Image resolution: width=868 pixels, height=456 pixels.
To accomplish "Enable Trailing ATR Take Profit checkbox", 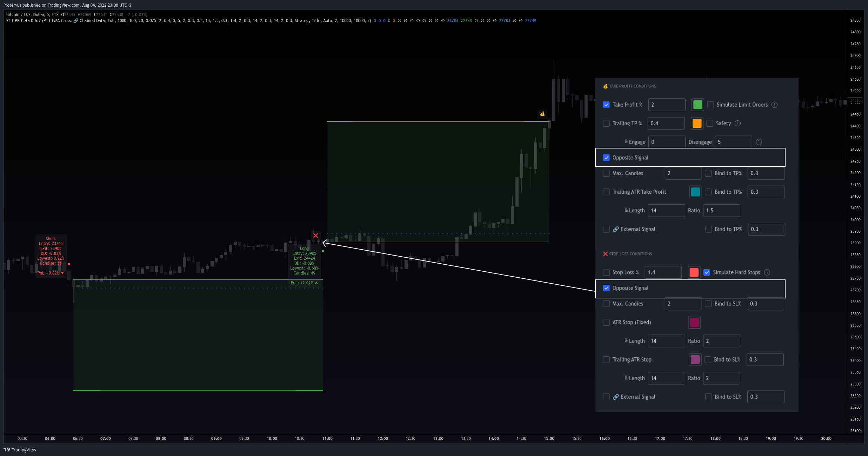I will click(x=606, y=192).
